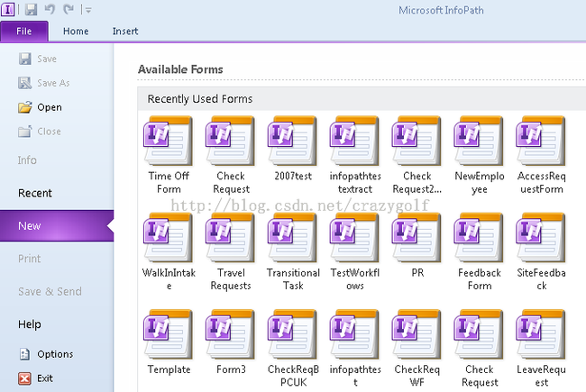This screenshot has height=392, width=586.
Task: Open the Time Off Form template icon
Action: (169, 141)
